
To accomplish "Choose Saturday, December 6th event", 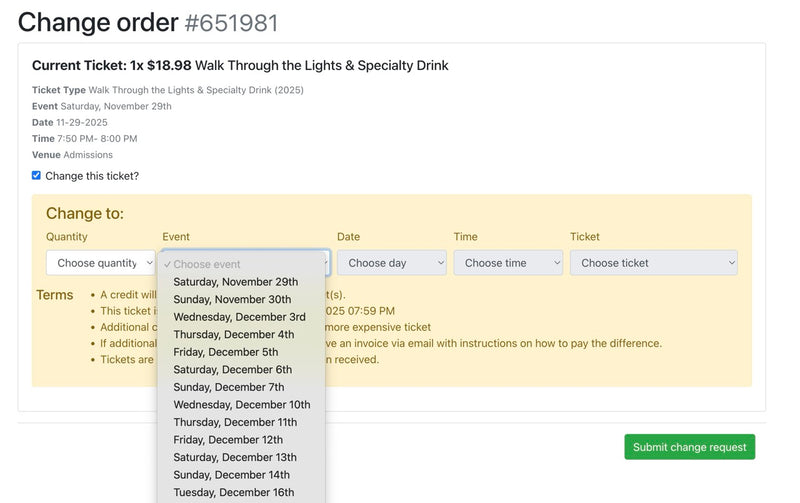I will pos(233,370).
